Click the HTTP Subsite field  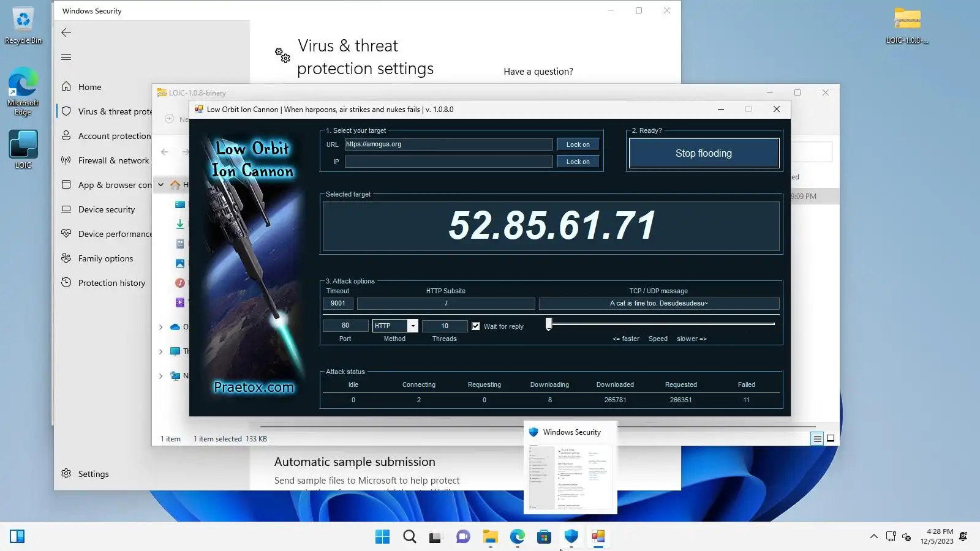[446, 303]
